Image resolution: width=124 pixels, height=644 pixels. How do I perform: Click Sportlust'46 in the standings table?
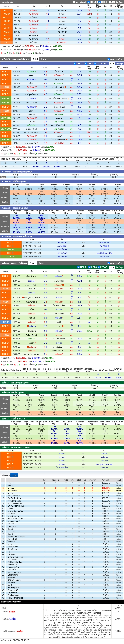point(13,590)
